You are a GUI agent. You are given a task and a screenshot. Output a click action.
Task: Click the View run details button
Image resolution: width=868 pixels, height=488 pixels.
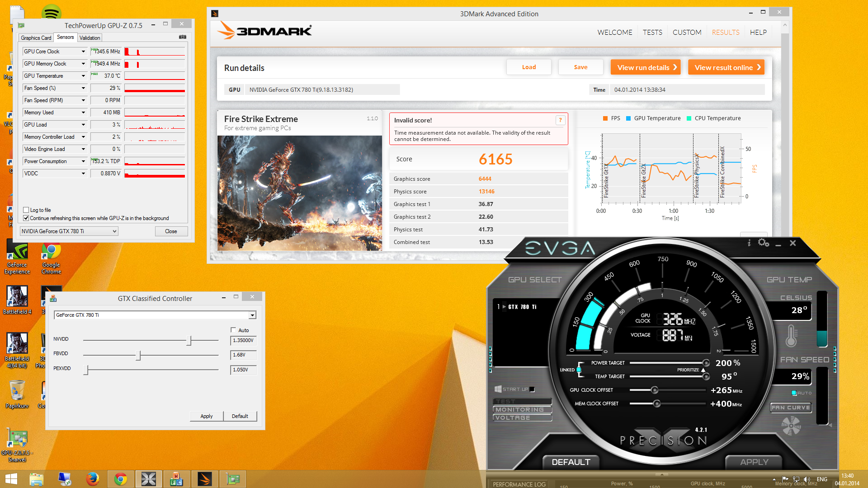click(x=645, y=67)
